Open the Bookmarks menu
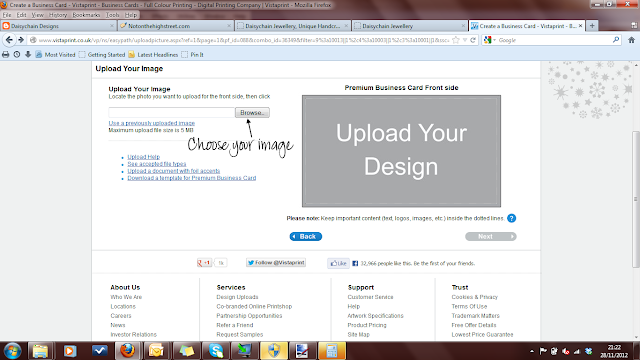This screenshot has width=640, height=360. coord(86,15)
